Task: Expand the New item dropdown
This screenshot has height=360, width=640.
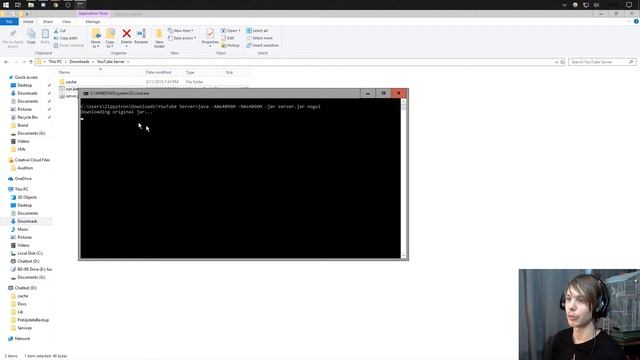Action: tap(181, 31)
